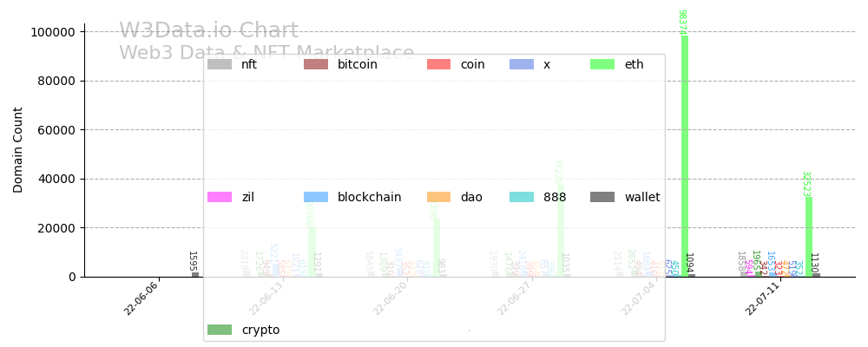This screenshot has height=347, width=868.
Task: Click the eth green legend swatch
Action: coord(602,64)
